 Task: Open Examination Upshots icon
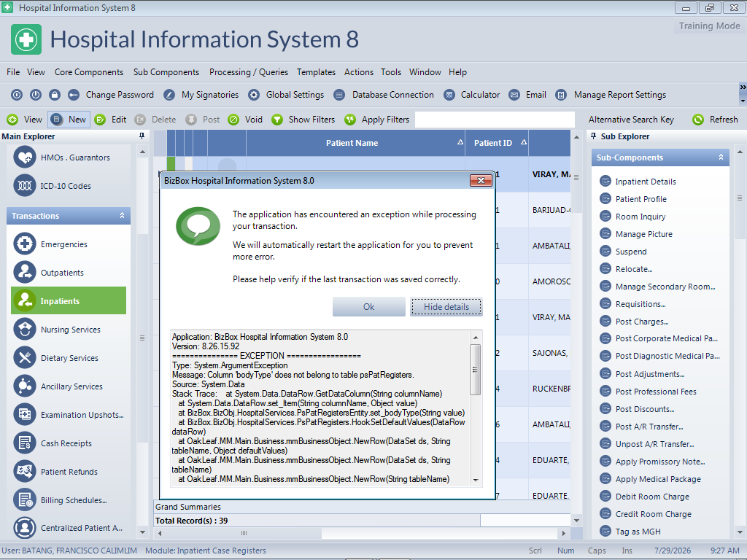(x=25, y=414)
